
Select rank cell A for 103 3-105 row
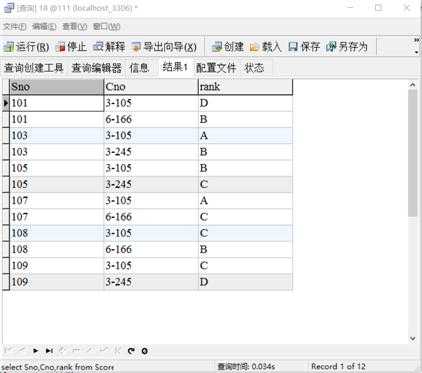245,136
